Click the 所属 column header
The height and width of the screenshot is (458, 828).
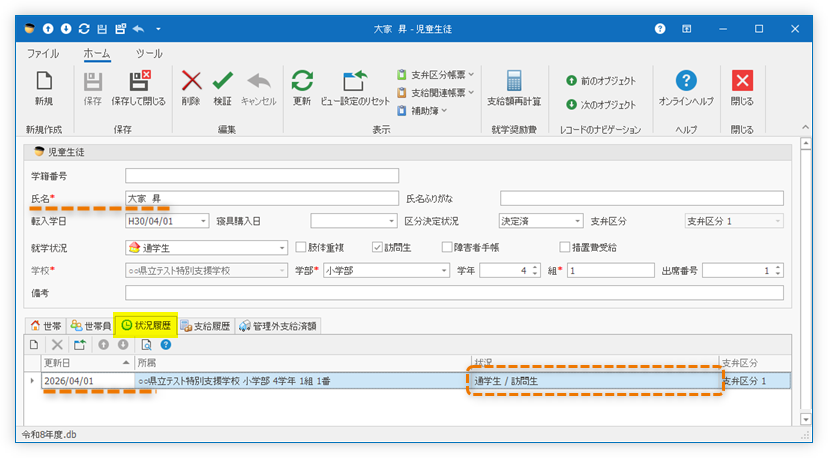point(303,363)
